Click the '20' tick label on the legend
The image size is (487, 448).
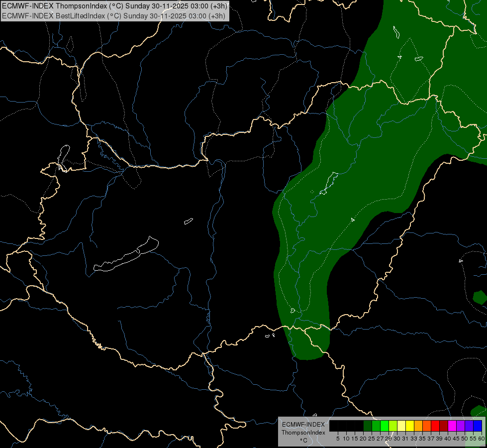pos(363,439)
